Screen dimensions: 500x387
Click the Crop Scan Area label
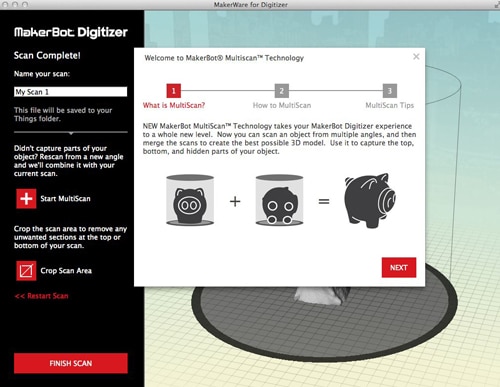[x=66, y=271]
